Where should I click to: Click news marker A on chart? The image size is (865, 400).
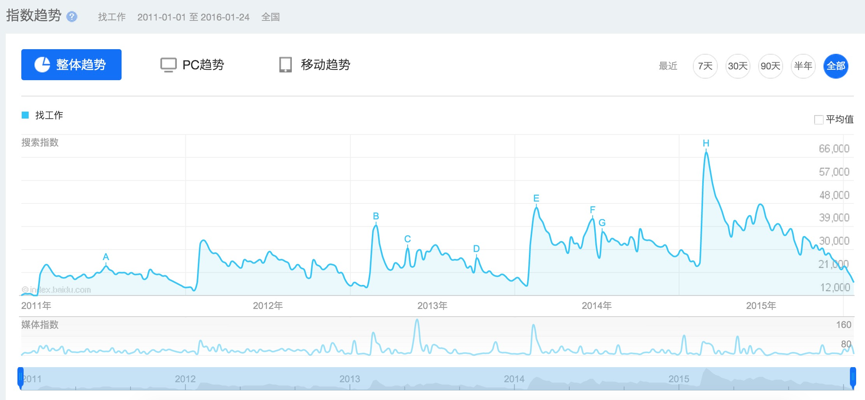pyautogui.click(x=106, y=257)
